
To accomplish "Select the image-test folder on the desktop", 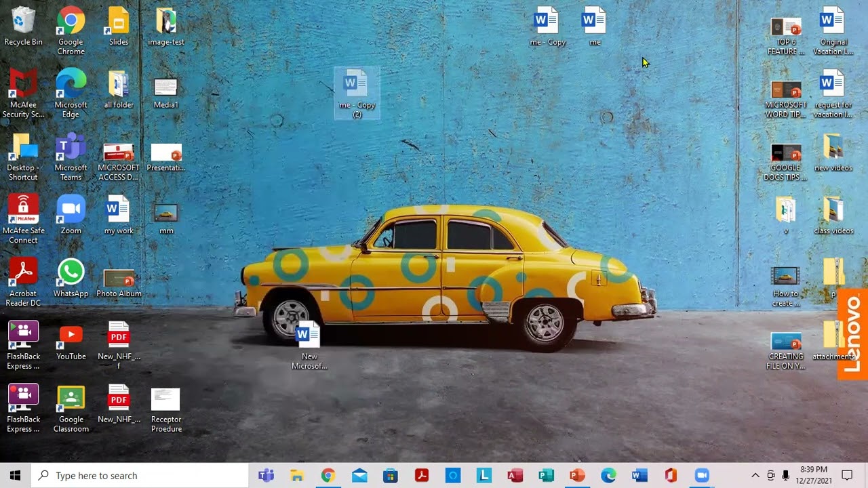I will 166,27.
